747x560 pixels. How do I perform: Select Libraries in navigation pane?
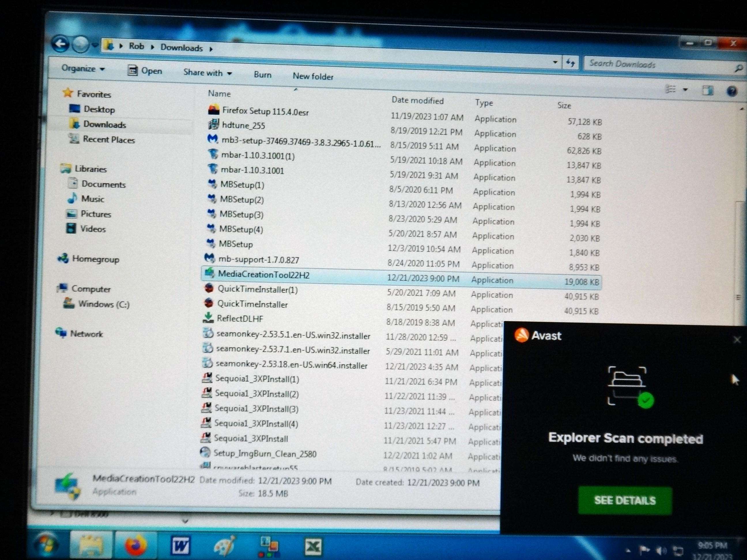pyautogui.click(x=83, y=169)
